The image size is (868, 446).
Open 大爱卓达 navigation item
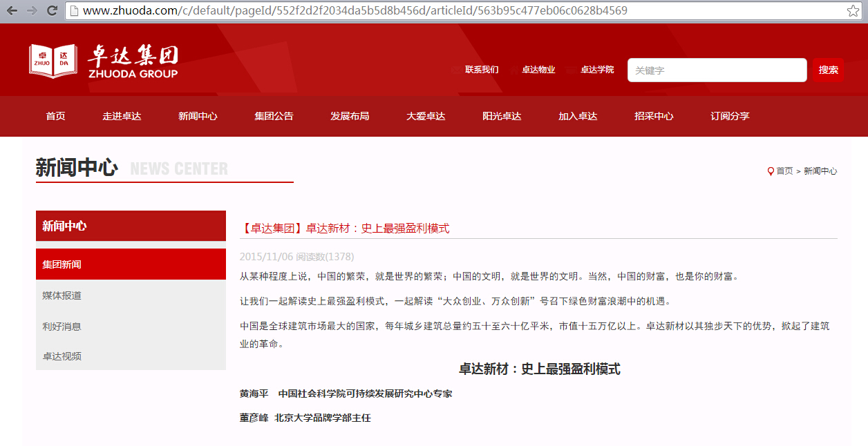[x=426, y=116]
